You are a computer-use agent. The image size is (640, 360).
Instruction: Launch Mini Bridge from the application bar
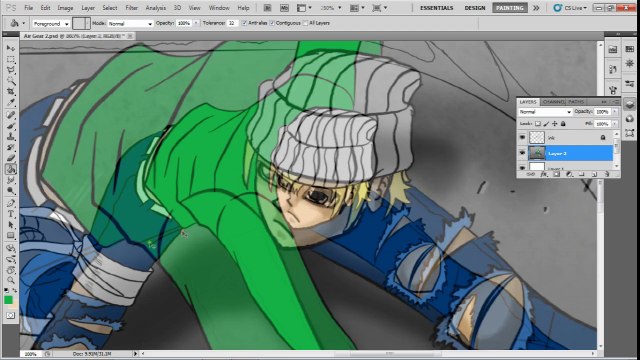click(x=284, y=8)
